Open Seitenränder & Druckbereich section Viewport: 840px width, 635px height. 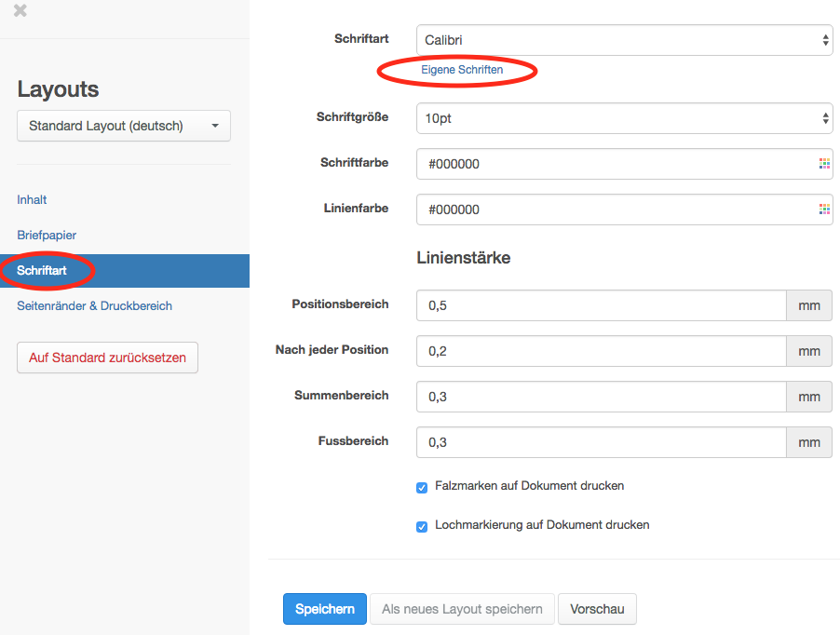point(94,305)
